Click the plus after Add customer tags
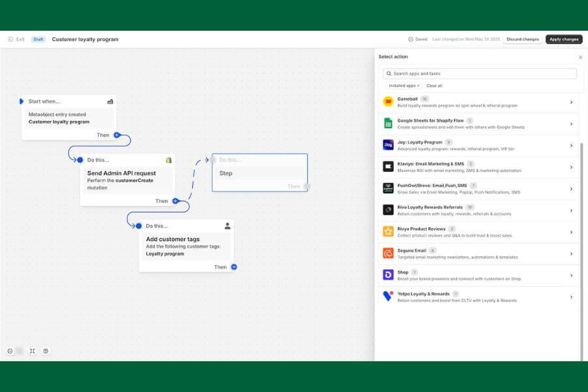Screen dimensions: 588x392 tap(234, 267)
